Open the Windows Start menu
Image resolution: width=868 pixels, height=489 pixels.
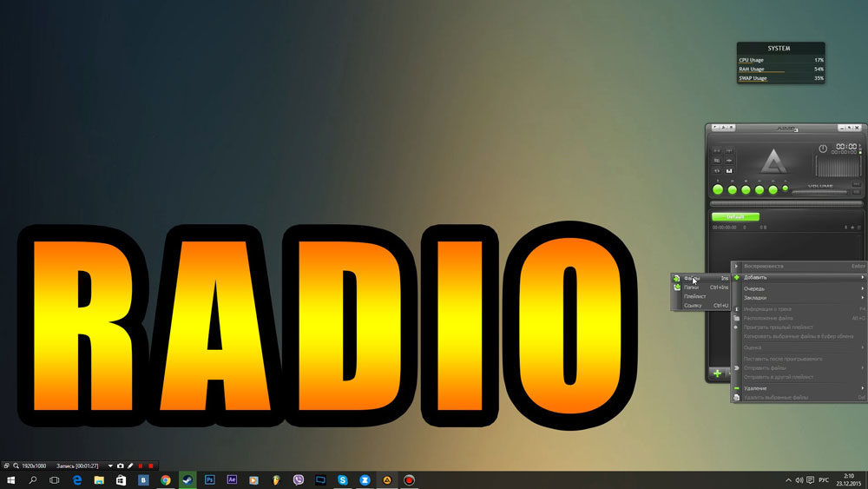pos(10,480)
